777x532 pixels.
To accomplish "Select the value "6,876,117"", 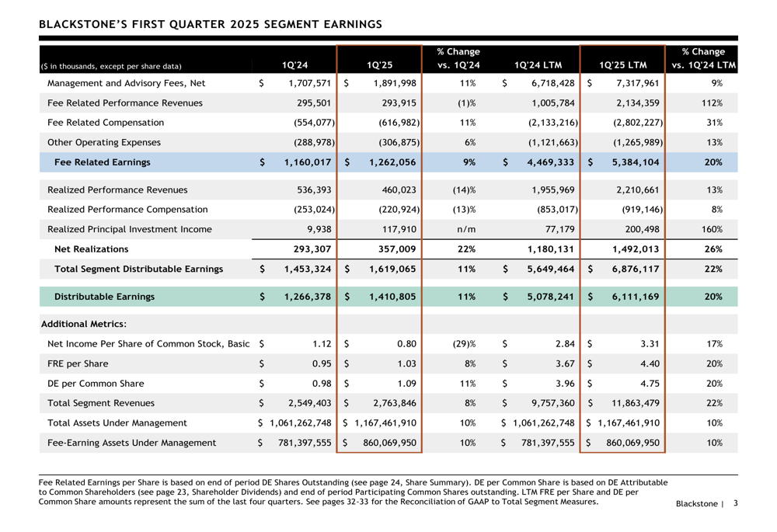I will point(636,269).
